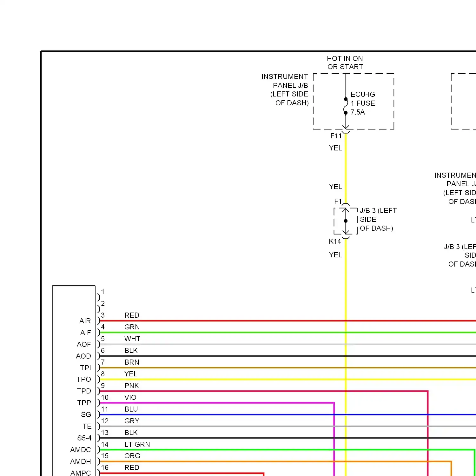Click the "INSTRUMENT PANEL J/B" label beside the fuse box

[x=285, y=90]
